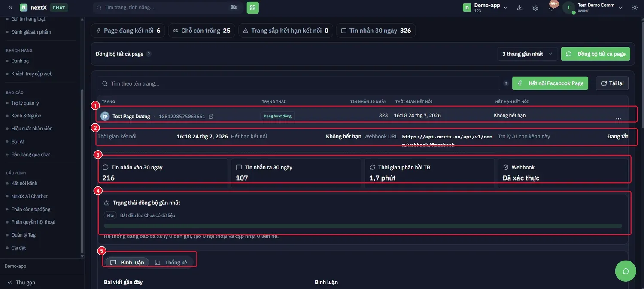Click help icon next to Đồng bộ tất cả page

(149, 54)
